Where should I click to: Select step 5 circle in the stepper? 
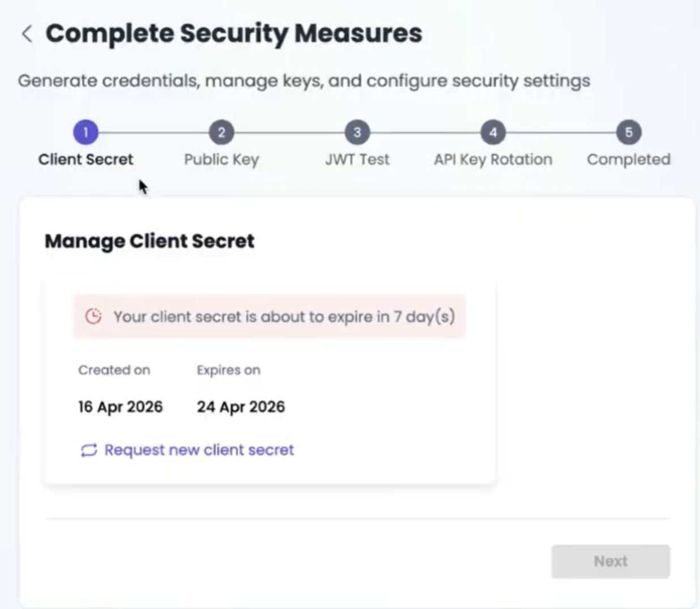pyautogui.click(x=629, y=132)
